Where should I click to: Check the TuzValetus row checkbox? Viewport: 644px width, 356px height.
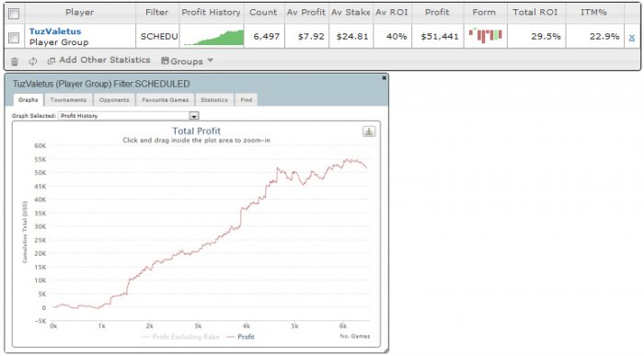point(14,38)
